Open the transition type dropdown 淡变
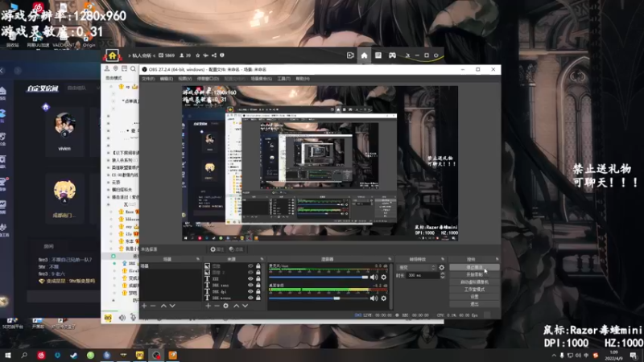 (416, 268)
